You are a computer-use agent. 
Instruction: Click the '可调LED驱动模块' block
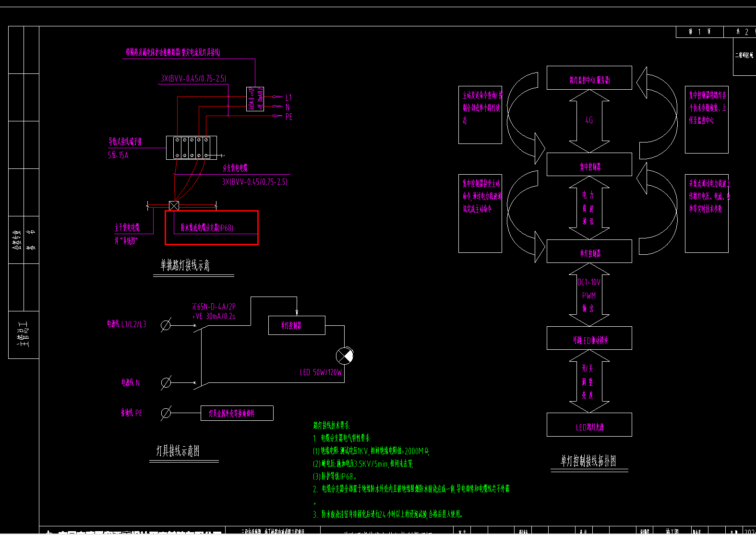click(589, 338)
